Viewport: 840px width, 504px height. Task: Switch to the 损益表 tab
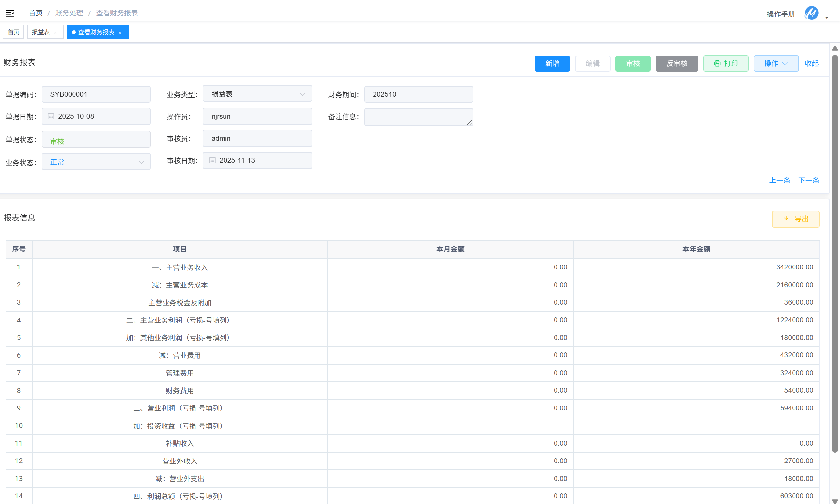(x=41, y=32)
